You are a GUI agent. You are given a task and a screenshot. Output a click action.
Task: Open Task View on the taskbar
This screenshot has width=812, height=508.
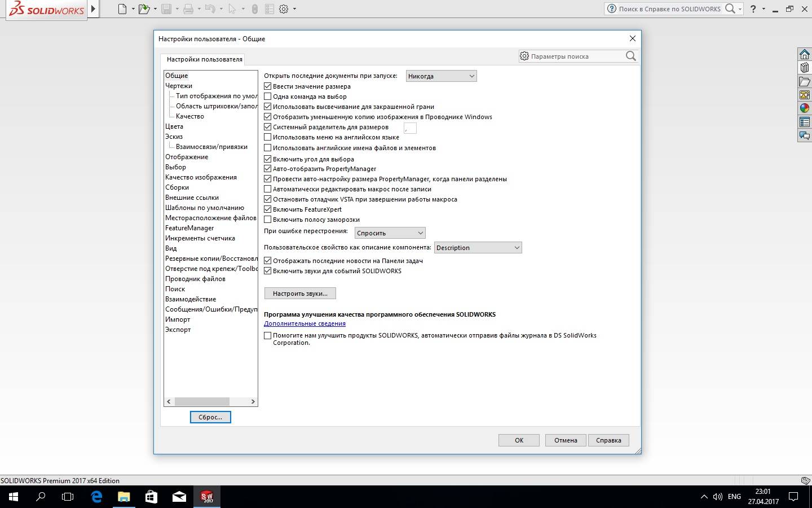pyautogui.click(x=68, y=497)
